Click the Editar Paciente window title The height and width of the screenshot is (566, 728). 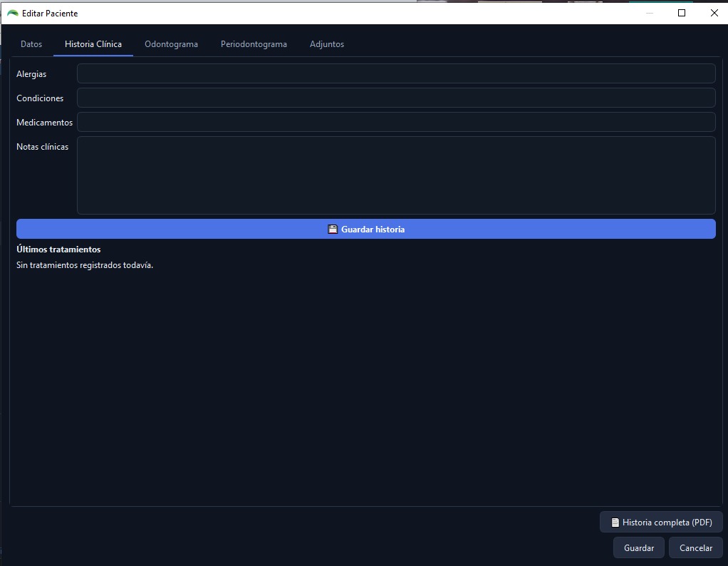click(50, 14)
